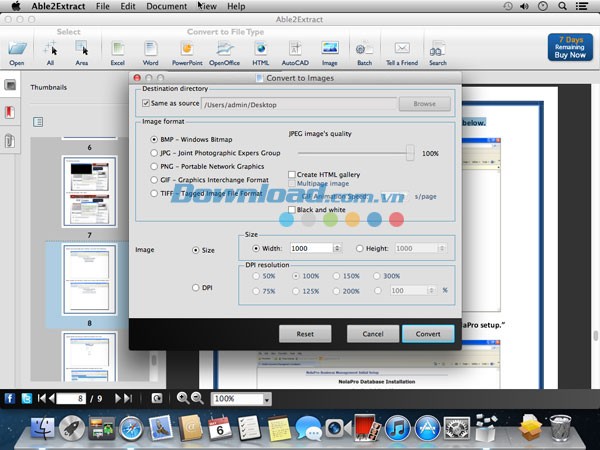Select PNG - Portable Network Graphics
Image resolution: width=600 pixels, height=450 pixels.
click(x=154, y=166)
